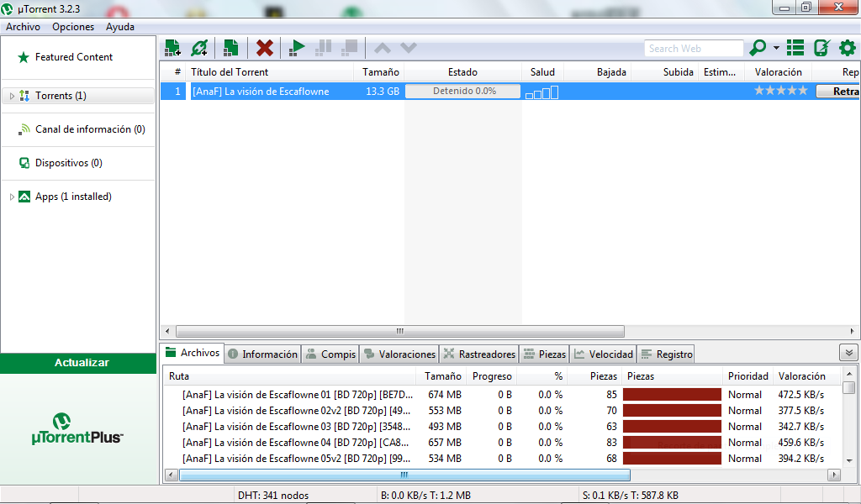This screenshot has width=861, height=504.
Task: Switch to the Compis tab
Action: [x=331, y=354]
